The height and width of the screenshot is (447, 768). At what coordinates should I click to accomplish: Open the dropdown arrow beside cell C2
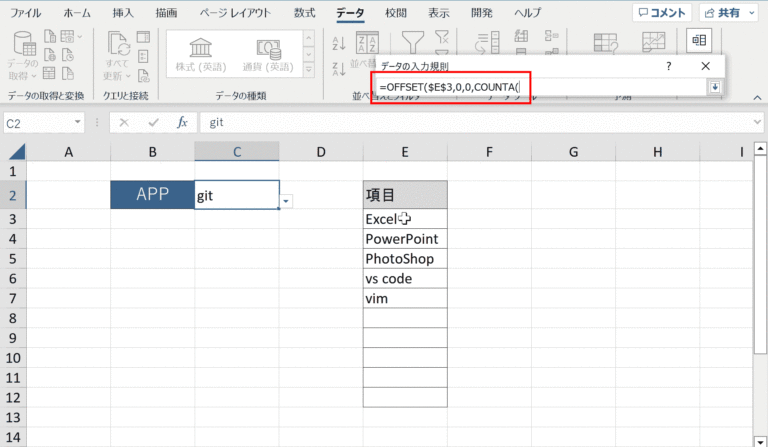(287, 201)
